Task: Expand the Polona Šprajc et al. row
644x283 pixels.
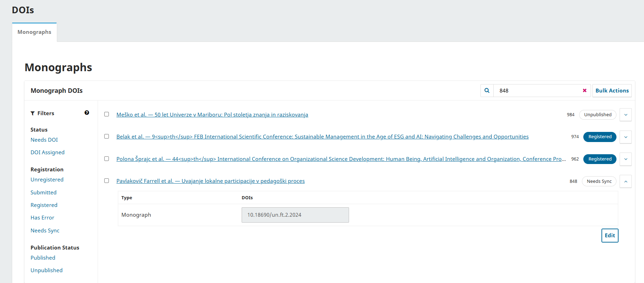Action: 626,159
